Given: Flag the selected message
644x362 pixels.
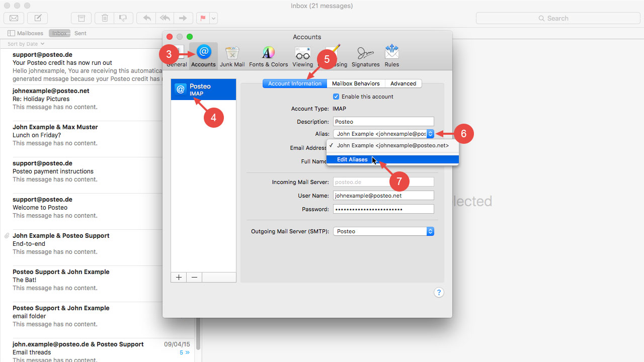Looking at the screenshot, I should 204,18.
